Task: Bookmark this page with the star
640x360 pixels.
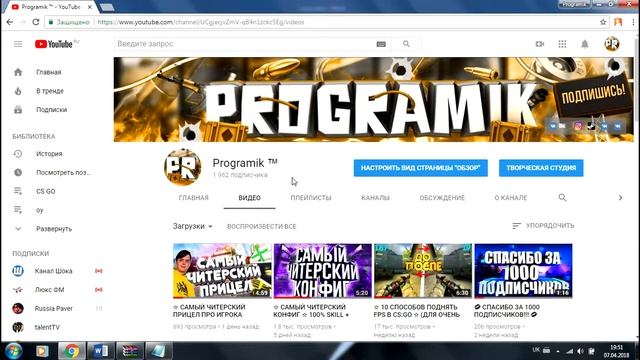Action: tap(603, 22)
